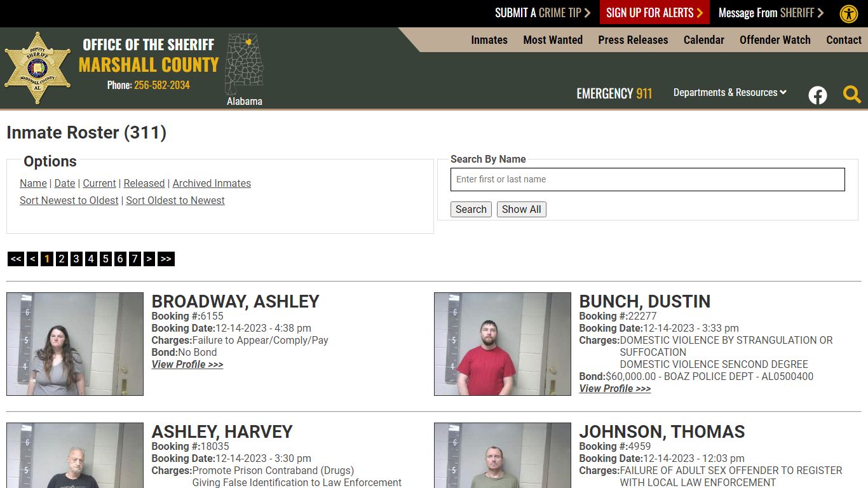Go to page 7

coord(135,259)
